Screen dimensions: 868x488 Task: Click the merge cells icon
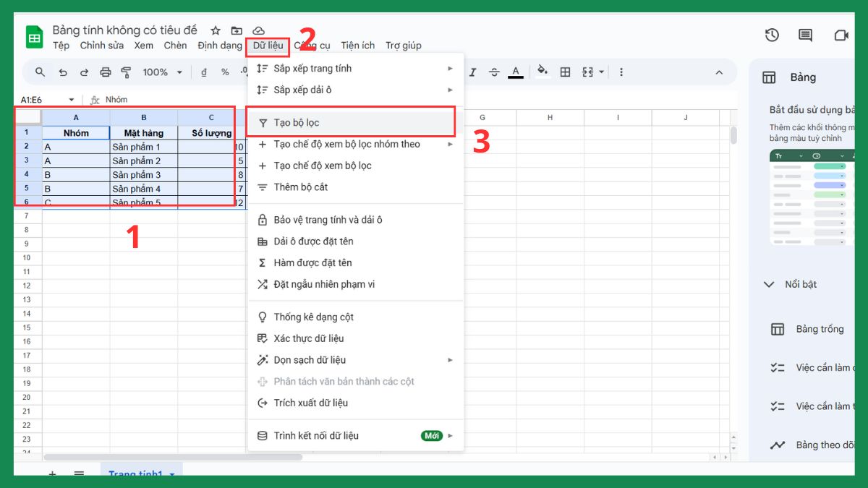[x=587, y=72]
